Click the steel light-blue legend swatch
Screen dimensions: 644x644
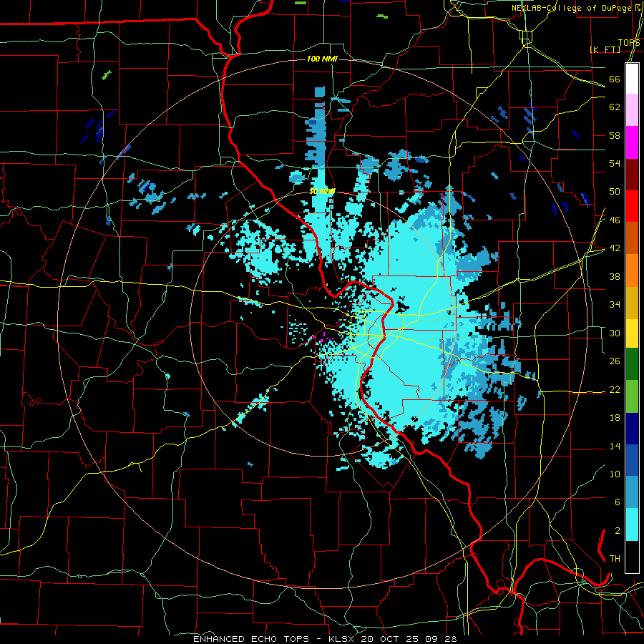[x=632, y=492]
